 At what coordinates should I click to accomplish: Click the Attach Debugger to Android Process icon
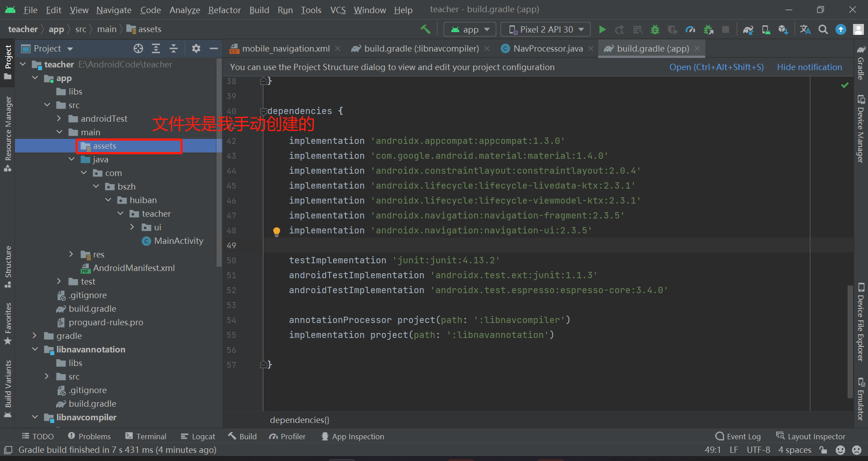point(708,29)
